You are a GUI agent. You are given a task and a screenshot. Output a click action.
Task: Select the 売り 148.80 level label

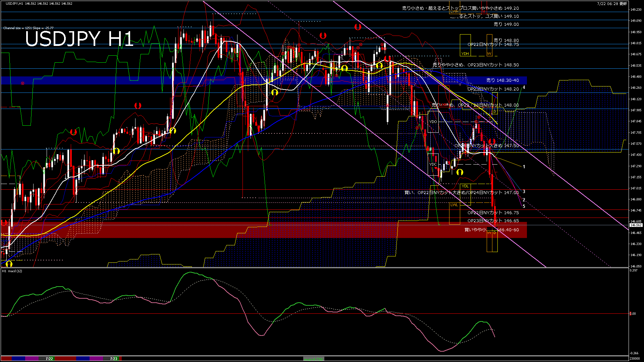click(x=506, y=40)
